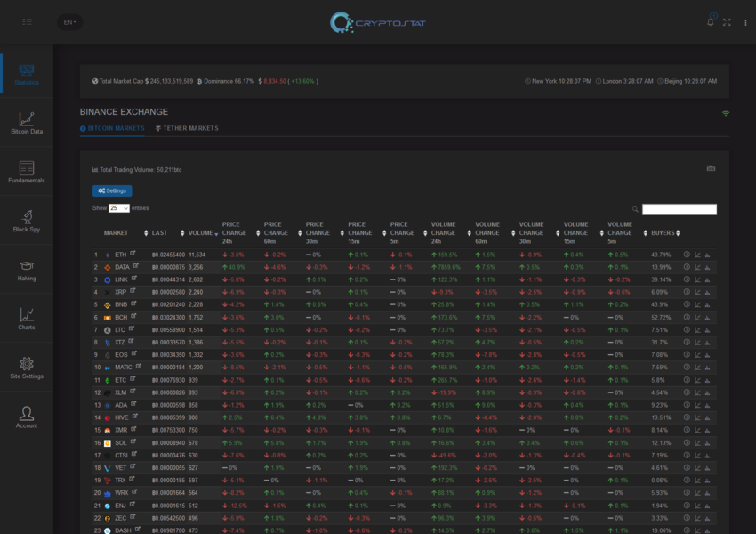
Task: Switch to the Bitcoin Markets tab
Action: (112, 128)
